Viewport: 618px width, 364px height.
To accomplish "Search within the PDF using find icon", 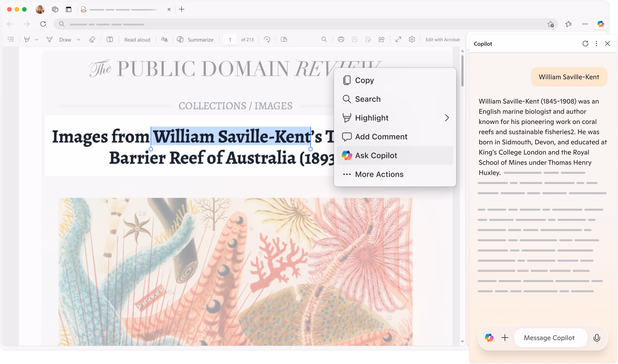I will click(x=324, y=39).
